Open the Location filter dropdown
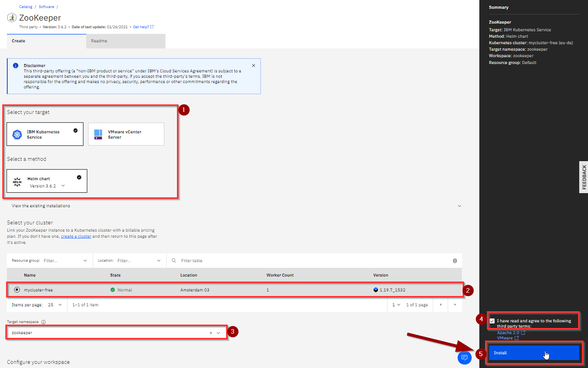This screenshot has width=588, height=368. pos(130,261)
